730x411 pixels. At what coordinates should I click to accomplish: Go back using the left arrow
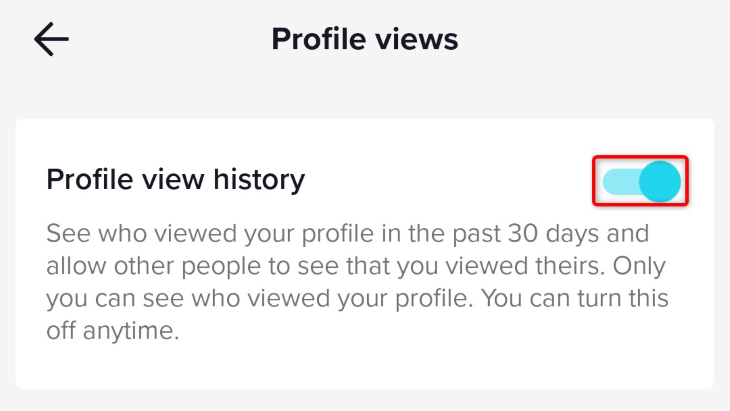[x=51, y=39]
